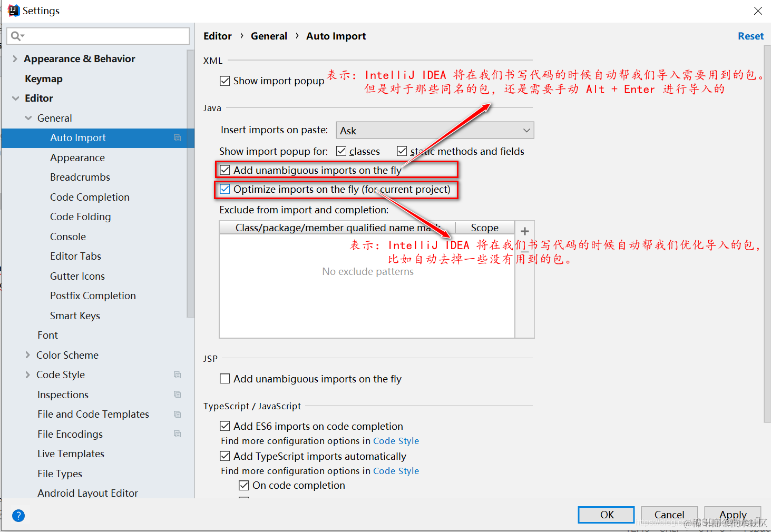Expand the Code Style node
Screen dimensions: 771x532
pos(28,375)
